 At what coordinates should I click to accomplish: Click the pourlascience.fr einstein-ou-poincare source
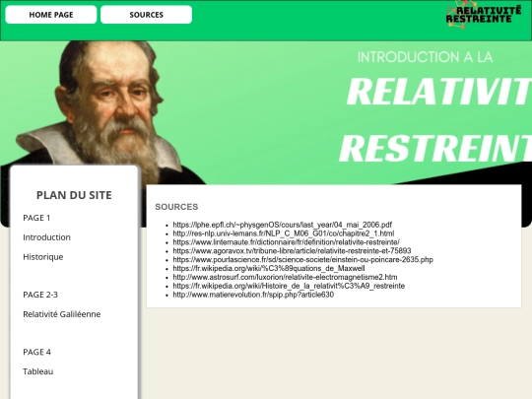coord(303,259)
